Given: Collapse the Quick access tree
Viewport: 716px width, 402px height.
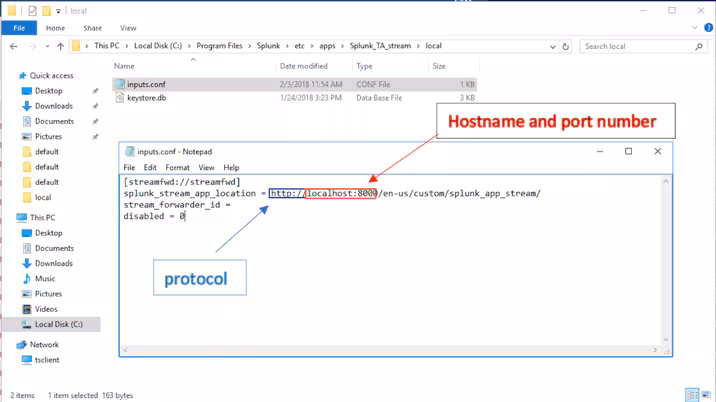Looking at the screenshot, I should 10,75.
